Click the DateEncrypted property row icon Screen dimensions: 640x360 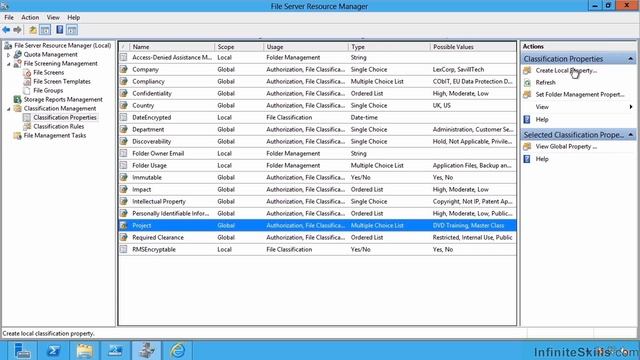(x=124, y=118)
